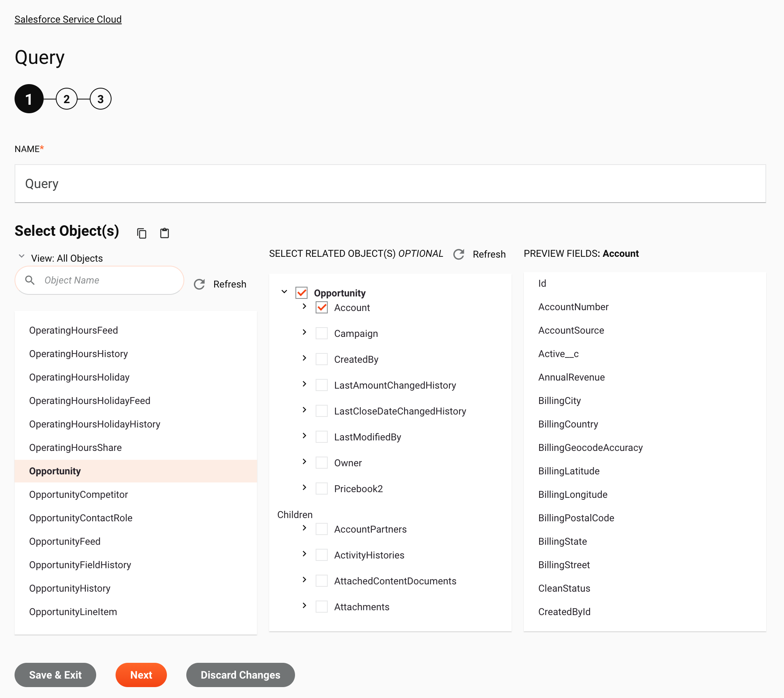Select OpportunityHistory object
Image resolution: width=784 pixels, height=698 pixels.
click(136, 588)
